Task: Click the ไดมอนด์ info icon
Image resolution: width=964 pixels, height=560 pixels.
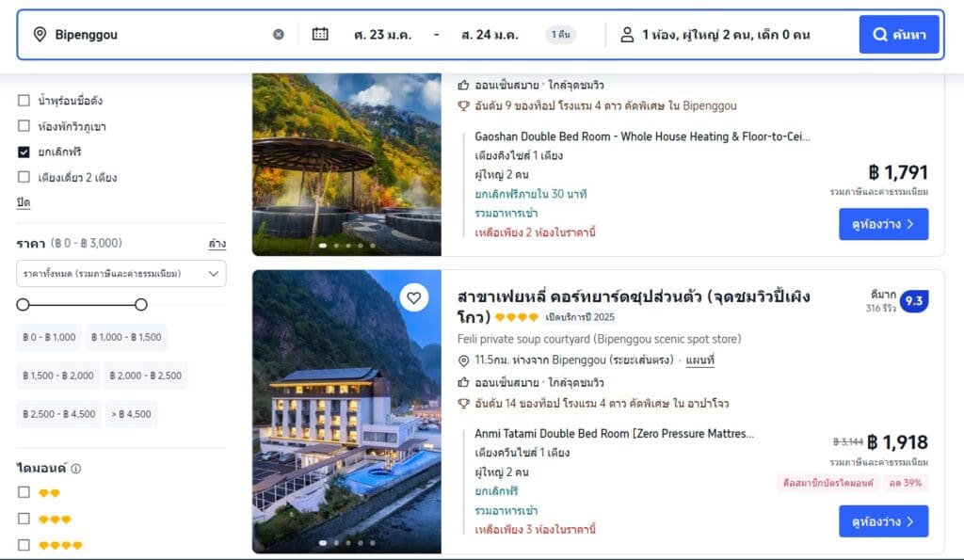Action: point(75,469)
